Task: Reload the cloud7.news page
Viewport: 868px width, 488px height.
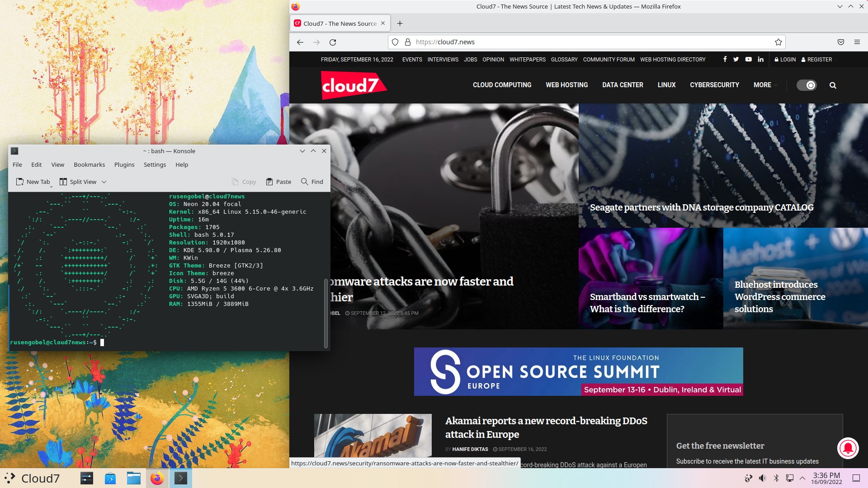Action: [333, 42]
